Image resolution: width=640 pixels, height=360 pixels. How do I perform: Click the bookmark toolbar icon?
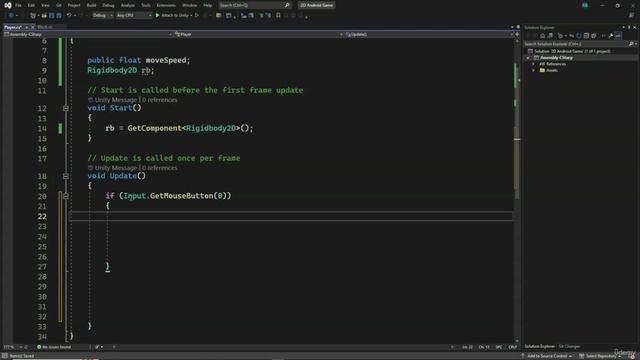(x=278, y=16)
